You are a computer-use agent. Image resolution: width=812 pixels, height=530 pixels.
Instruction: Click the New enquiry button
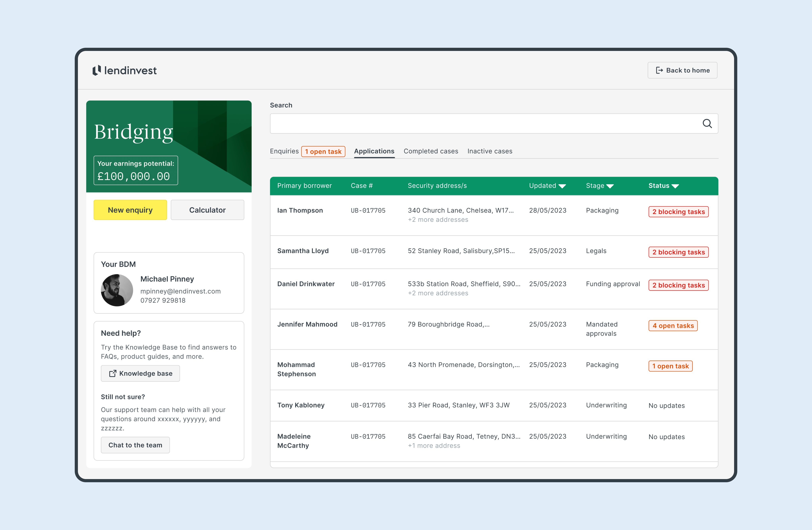130,210
